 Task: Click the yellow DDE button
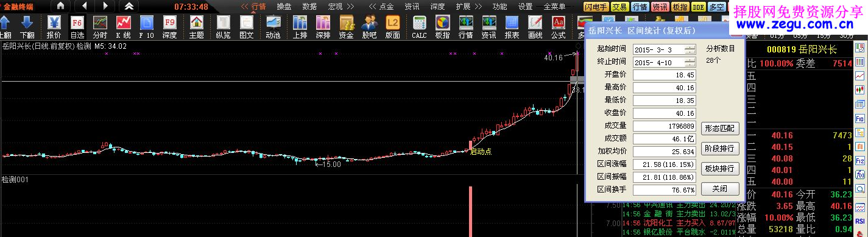pos(698,7)
